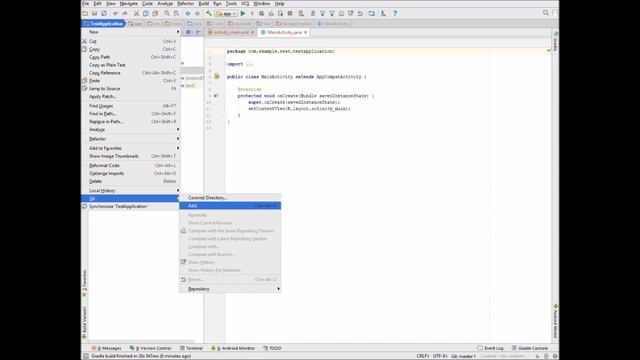The height and width of the screenshot is (360, 640).
Task: Click the Find magnifier toolbar icon
Action: (x=167, y=13)
